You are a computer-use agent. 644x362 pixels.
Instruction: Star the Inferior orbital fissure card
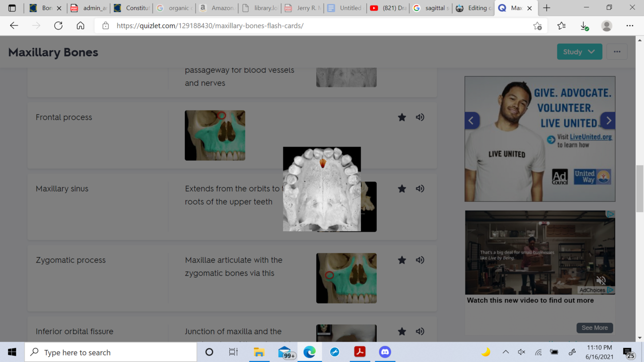pyautogui.click(x=402, y=332)
